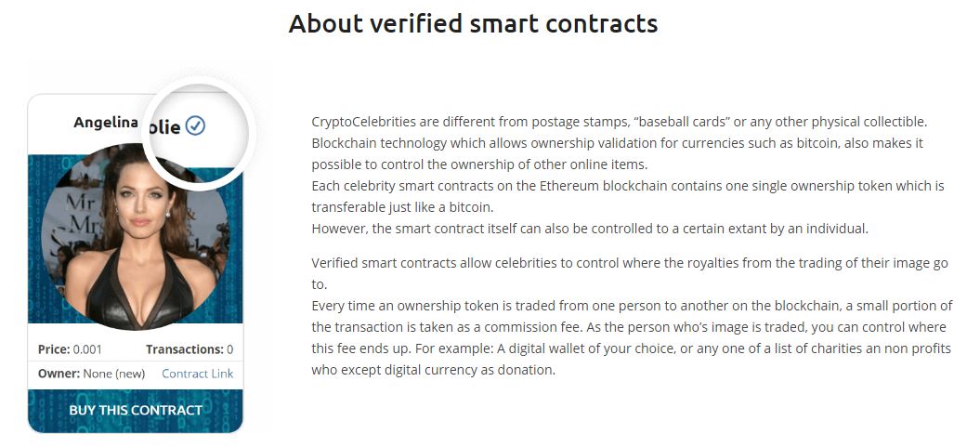Click the line starting "Blockchain technology which allows"

[617, 143]
